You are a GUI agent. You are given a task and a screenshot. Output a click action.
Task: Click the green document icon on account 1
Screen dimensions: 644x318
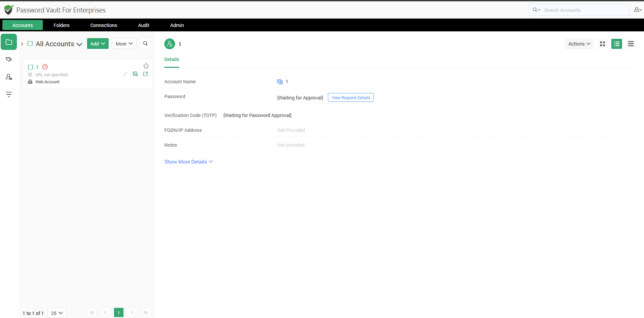pyautogui.click(x=135, y=74)
